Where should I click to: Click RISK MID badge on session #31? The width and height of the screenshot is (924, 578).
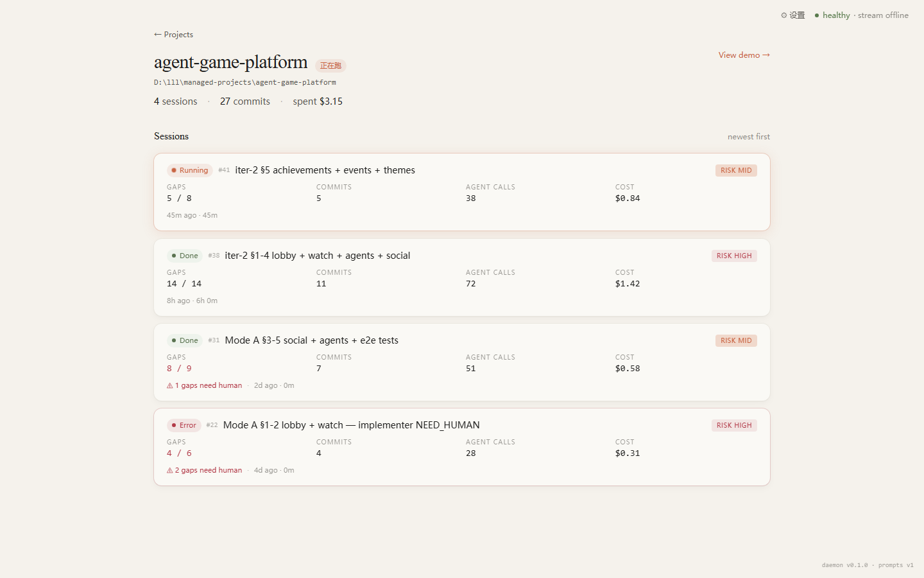click(x=736, y=340)
